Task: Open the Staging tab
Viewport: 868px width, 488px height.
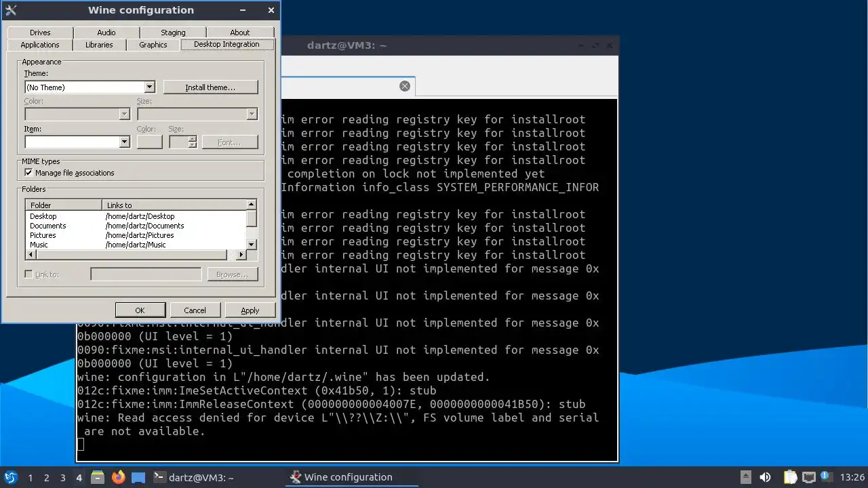Action: (x=173, y=33)
